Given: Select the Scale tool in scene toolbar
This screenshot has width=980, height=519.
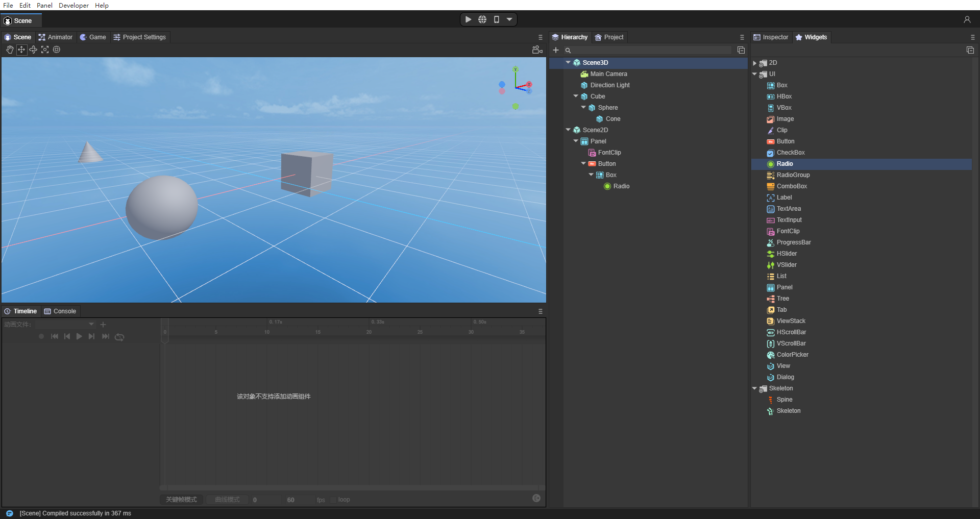Looking at the screenshot, I should click(x=45, y=50).
